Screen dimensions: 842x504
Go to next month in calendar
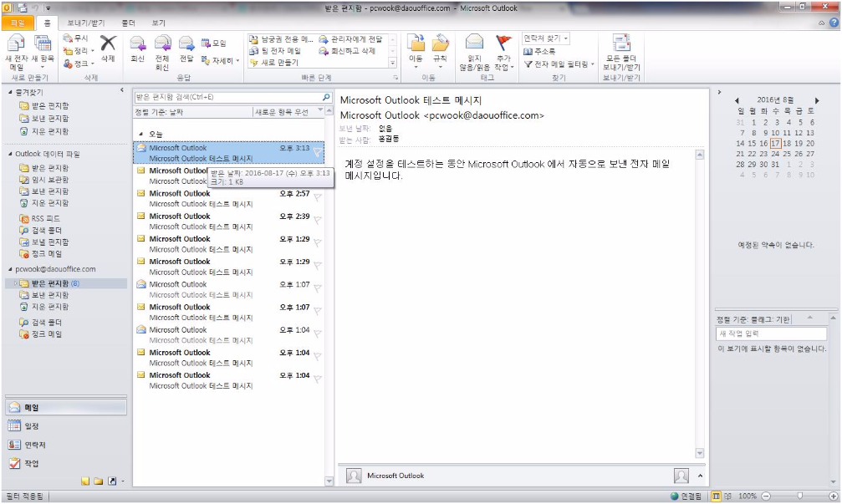(x=817, y=100)
